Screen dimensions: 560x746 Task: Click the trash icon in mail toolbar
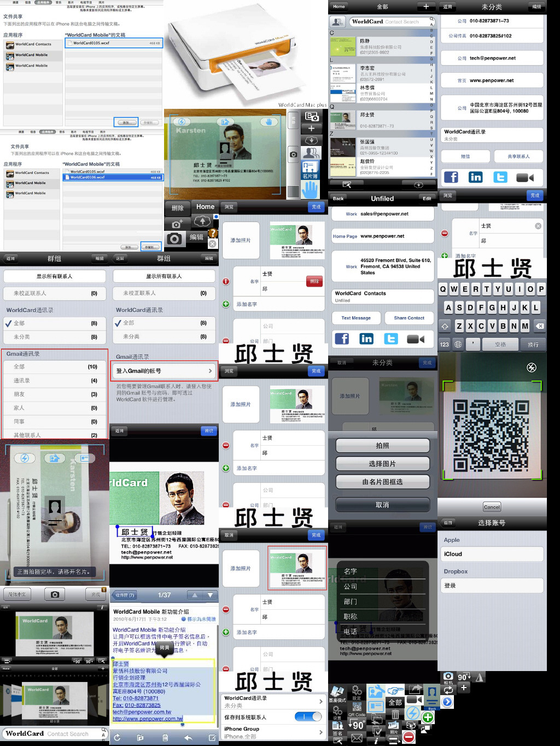click(165, 738)
